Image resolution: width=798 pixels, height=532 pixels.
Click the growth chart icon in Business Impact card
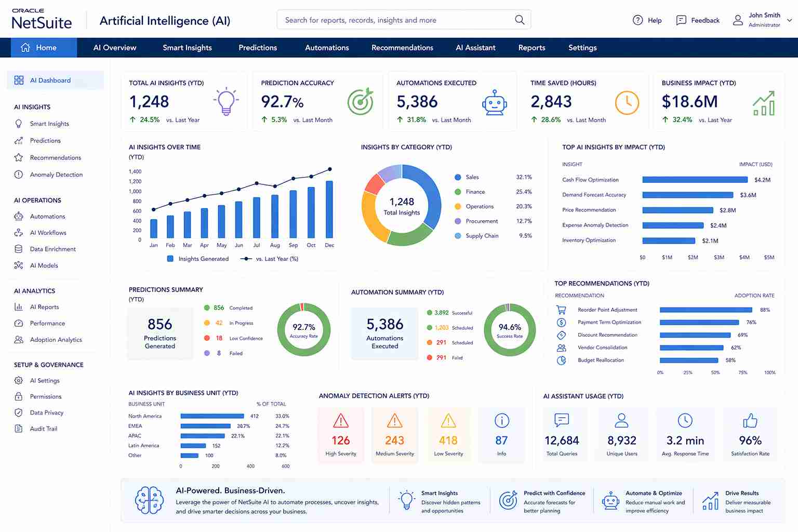pyautogui.click(x=764, y=103)
